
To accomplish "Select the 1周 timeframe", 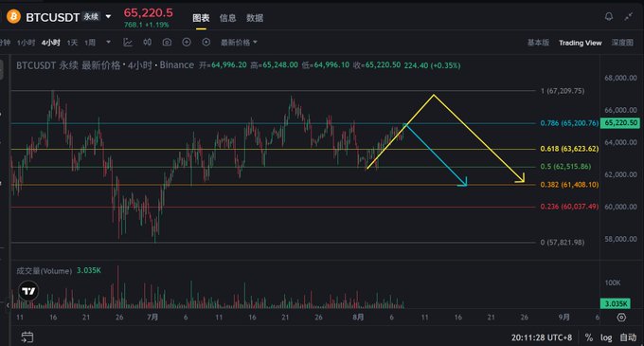I will pos(90,43).
